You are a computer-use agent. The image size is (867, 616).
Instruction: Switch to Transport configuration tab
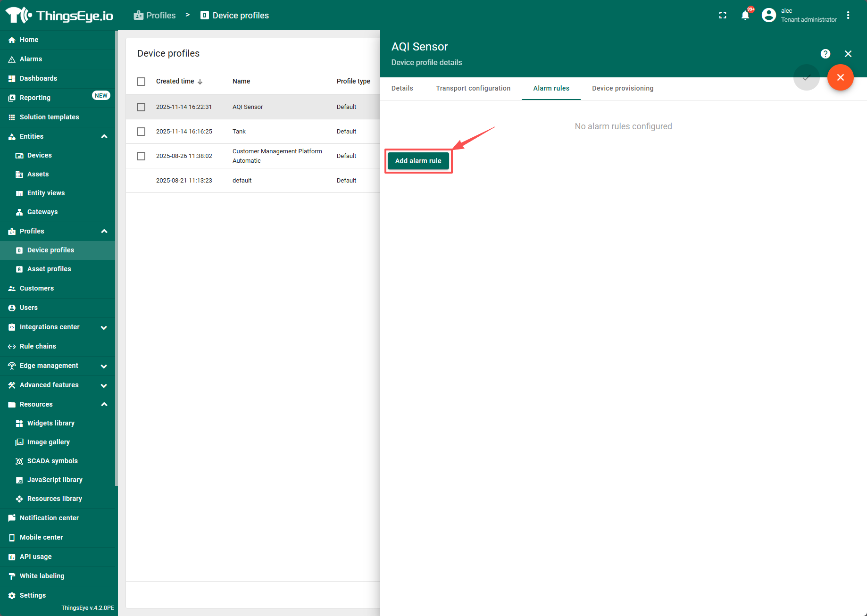(473, 88)
